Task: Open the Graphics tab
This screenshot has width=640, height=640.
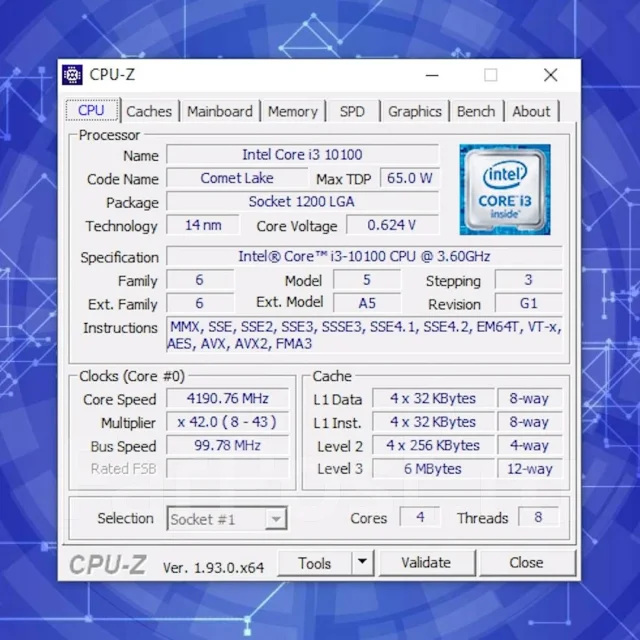Action: point(415,111)
